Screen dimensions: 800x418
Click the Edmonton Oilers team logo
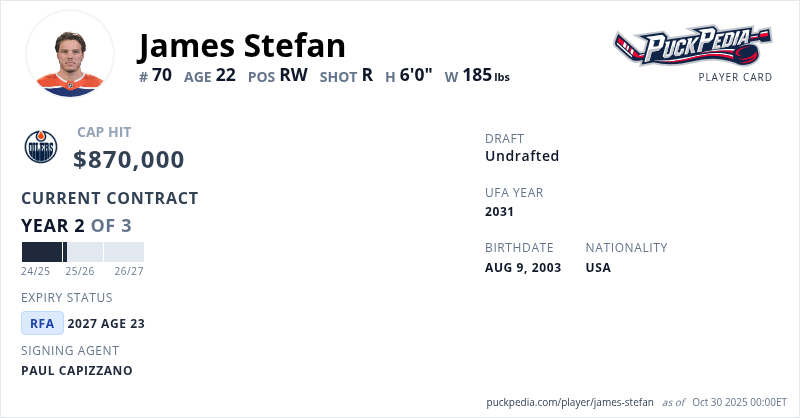(x=41, y=147)
